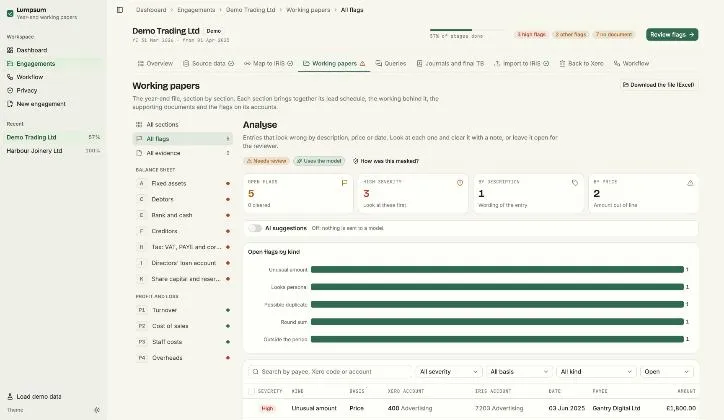The image size is (724, 420).
Task: Click How was this marked? link
Action: (386, 161)
